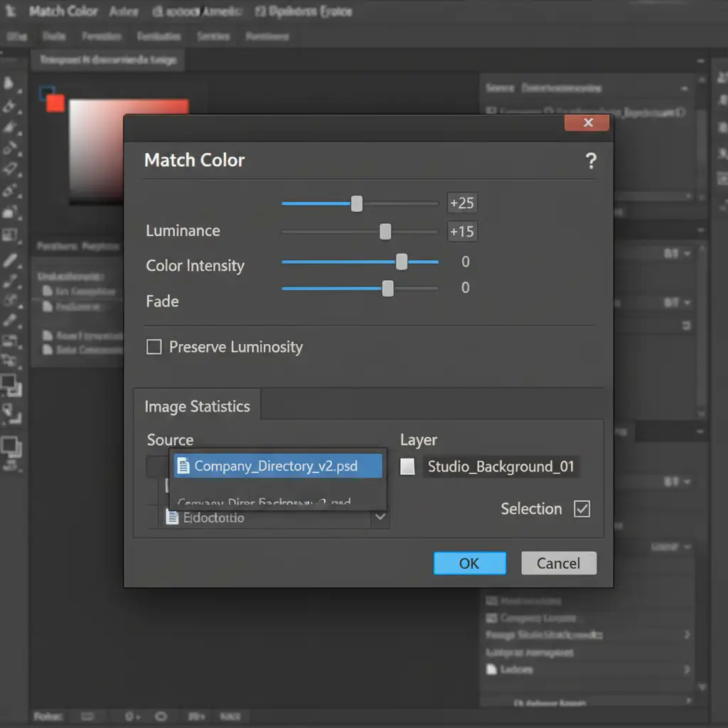Viewport: 728px width, 728px height.
Task: Confirm with the OK button
Action: (x=469, y=563)
